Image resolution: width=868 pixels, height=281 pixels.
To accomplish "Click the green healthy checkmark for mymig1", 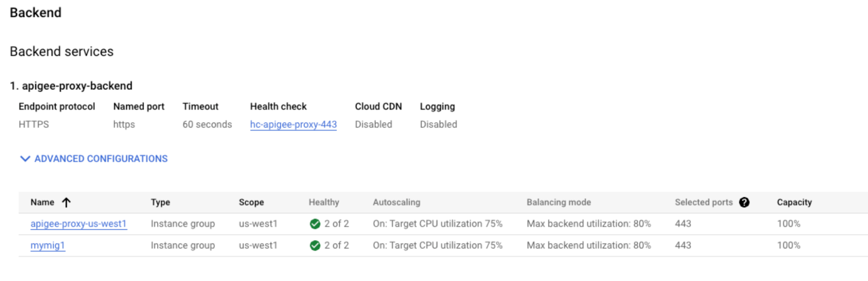I will pos(315,246).
